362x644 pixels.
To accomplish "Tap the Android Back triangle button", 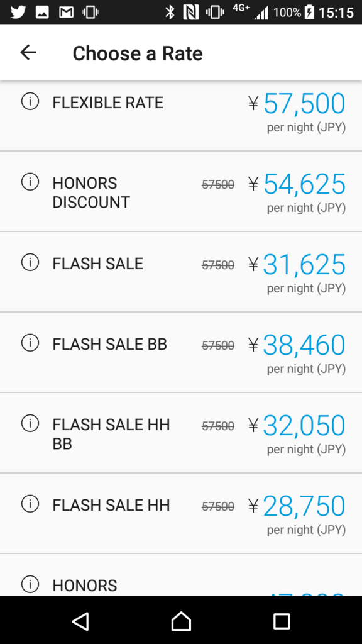I will (x=80, y=621).
